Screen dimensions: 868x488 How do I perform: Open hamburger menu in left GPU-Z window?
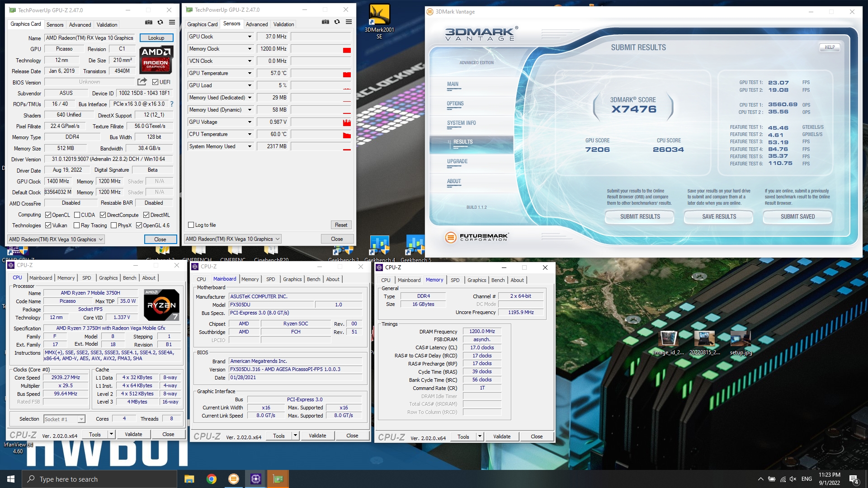[x=172, y=22]
